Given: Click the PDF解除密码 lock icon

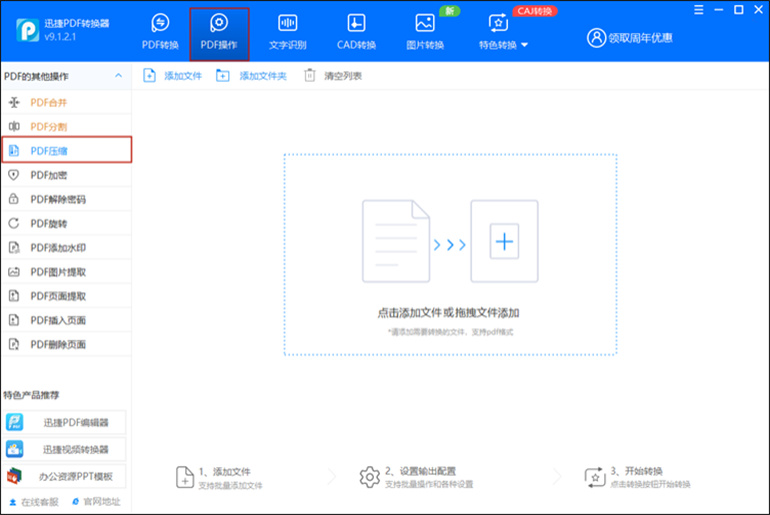Looking at the screenshot, I should tap(14, 198).
